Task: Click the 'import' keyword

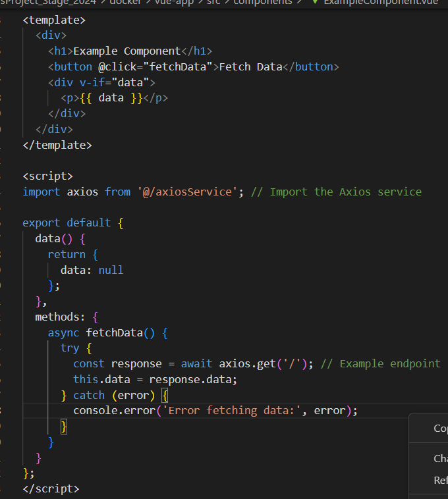Action: click(x=41, y=192)
